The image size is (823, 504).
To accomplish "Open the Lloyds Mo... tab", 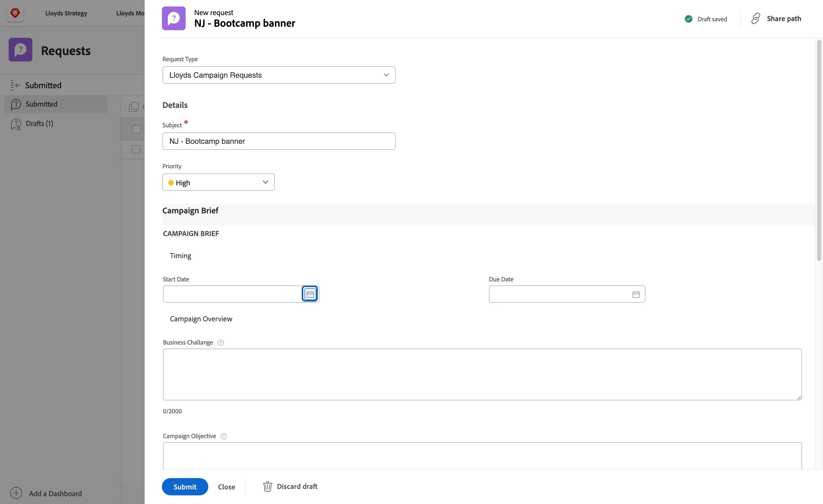I will pos(130,13).
